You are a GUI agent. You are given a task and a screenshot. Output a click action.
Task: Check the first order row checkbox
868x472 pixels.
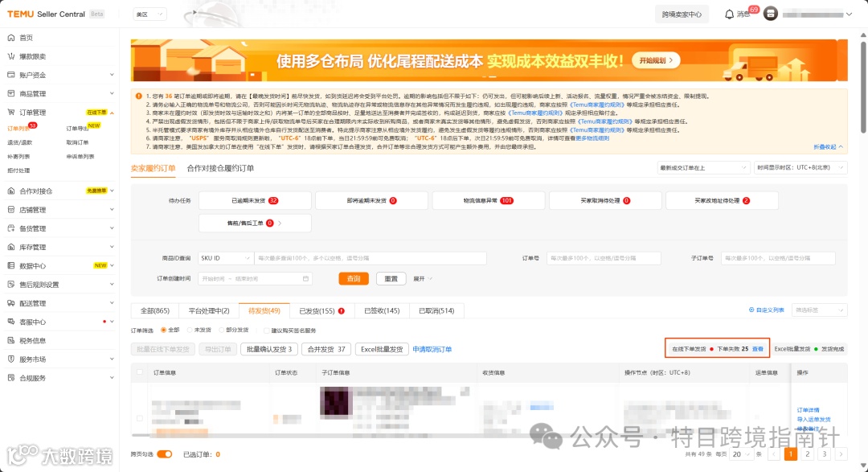140,418
